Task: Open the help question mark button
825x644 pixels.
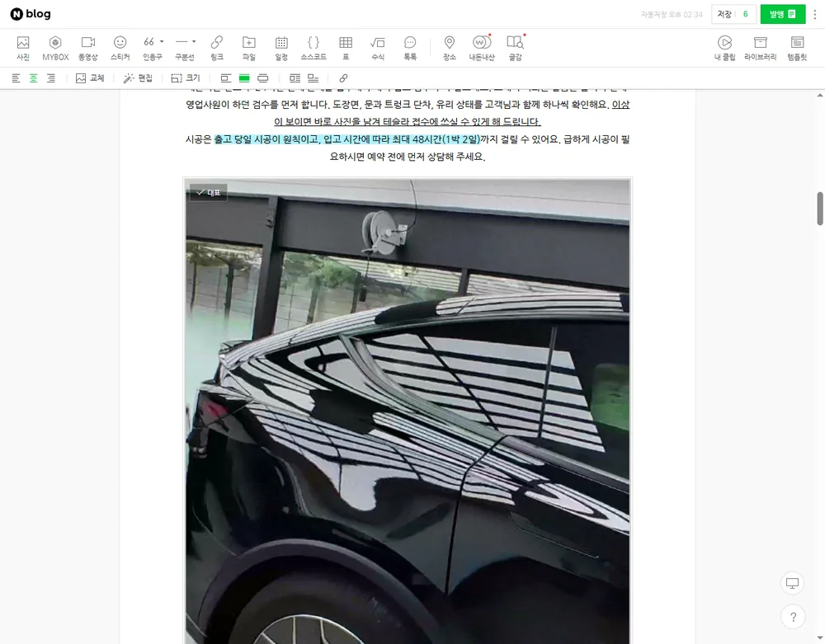Action: [x=793, y=617]
